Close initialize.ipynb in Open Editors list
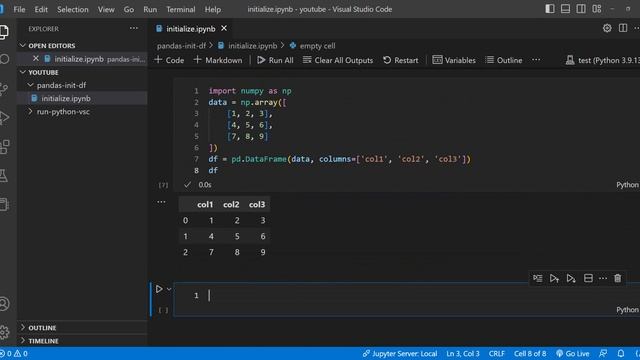 [36, 59]
